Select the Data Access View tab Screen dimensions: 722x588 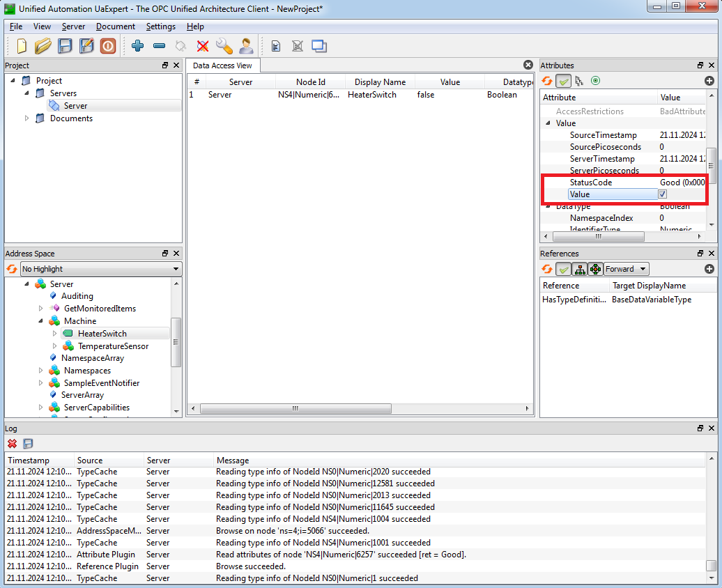pos(222,65)
